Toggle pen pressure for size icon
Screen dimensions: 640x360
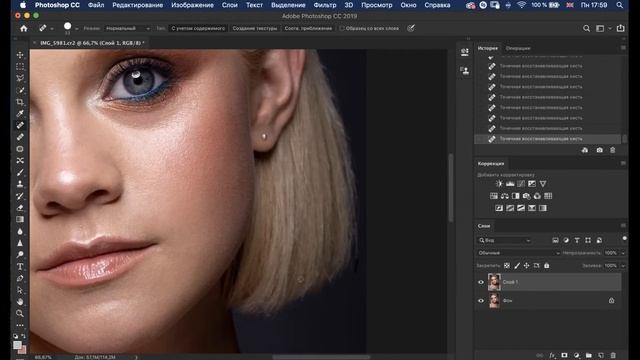coord(411,28)
